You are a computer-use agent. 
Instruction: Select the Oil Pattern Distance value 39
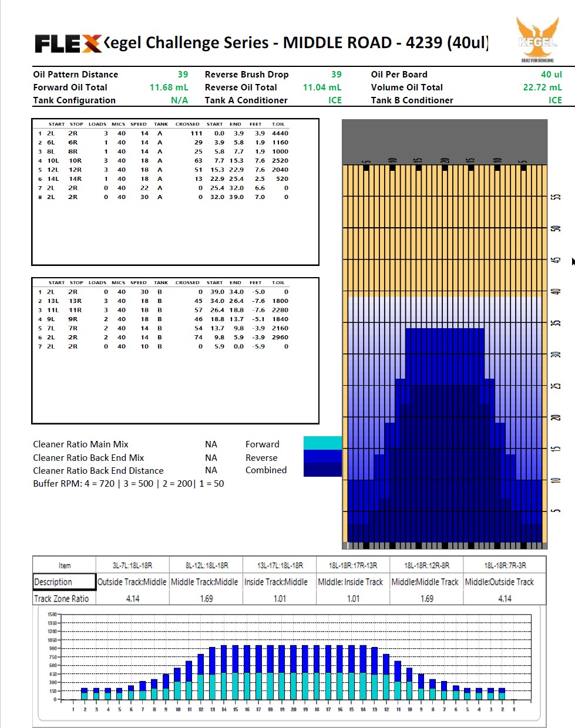coord(183,75)
